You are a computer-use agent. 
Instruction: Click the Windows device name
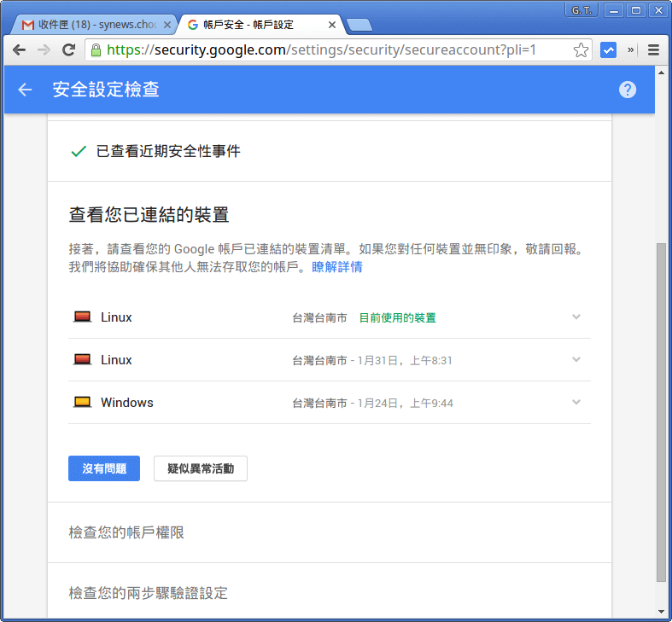pos(127,403)
